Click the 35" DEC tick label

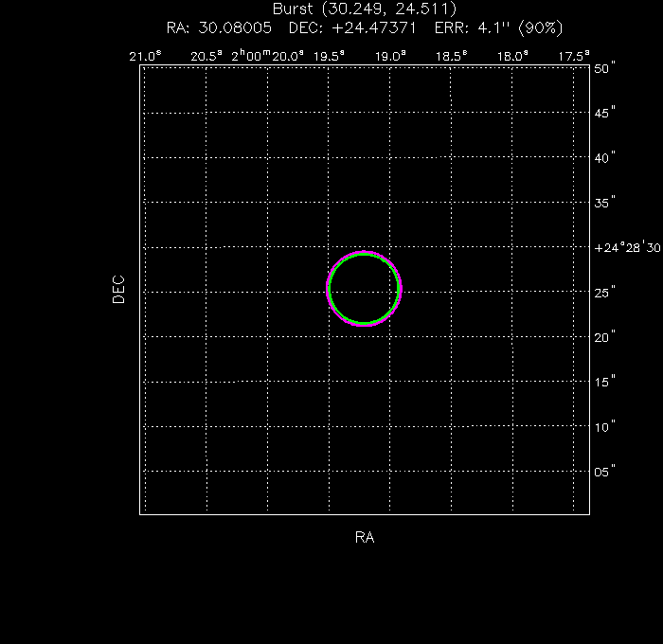(604, 203)
